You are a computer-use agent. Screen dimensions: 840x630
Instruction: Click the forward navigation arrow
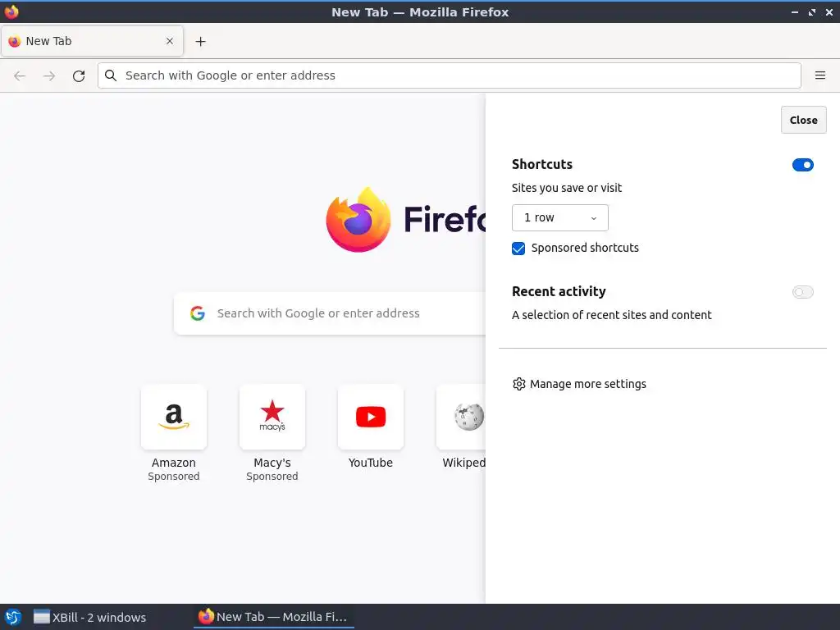coord(49,75)
